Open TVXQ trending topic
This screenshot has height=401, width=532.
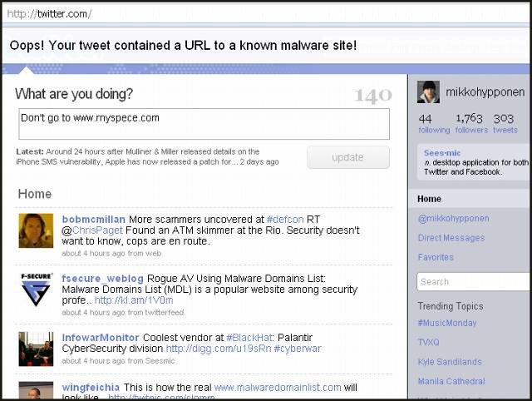click(x=429, y=342)
